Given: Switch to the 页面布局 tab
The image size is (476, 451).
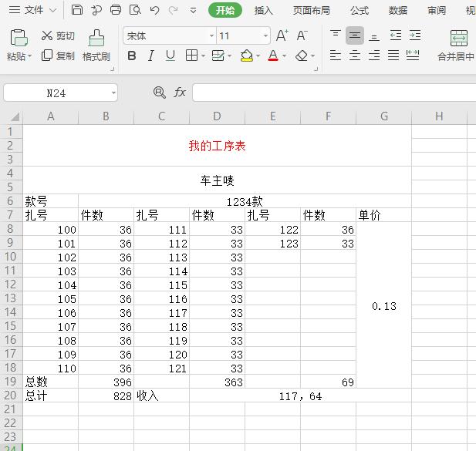Looking at the screenshot, I should pyautogui.click(x=311, y=11).
